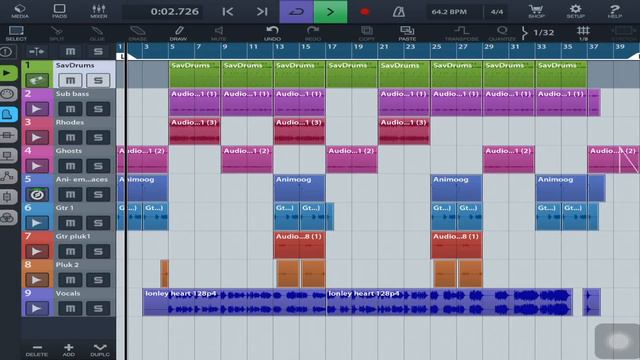Select the Gtr pluk1 track name
640x360 pixels.
[x=73, y=236]
